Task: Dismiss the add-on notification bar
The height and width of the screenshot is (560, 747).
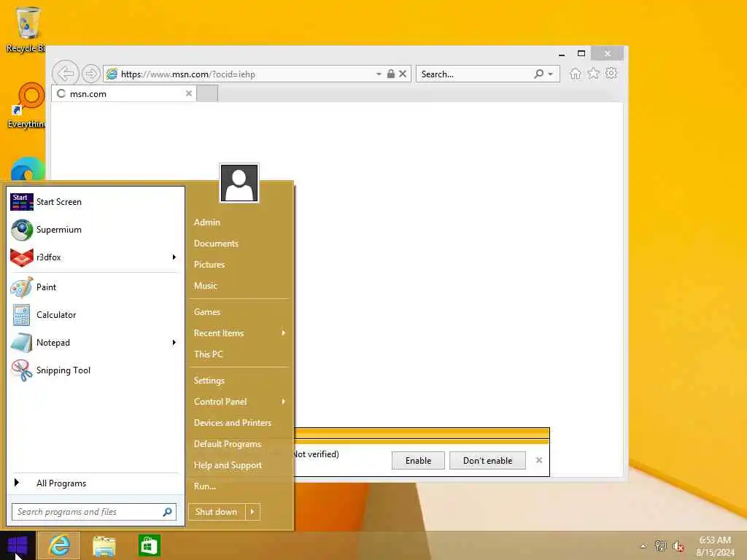Action: (x=539, y=460)
